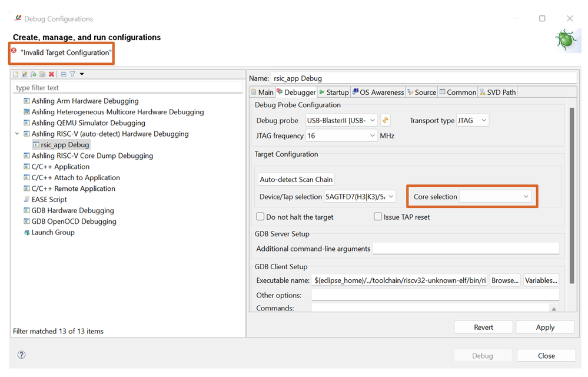Click the help question mark icon
This screenshot has width=588, height=377.
pyautogui.click(x=21, y=355)
